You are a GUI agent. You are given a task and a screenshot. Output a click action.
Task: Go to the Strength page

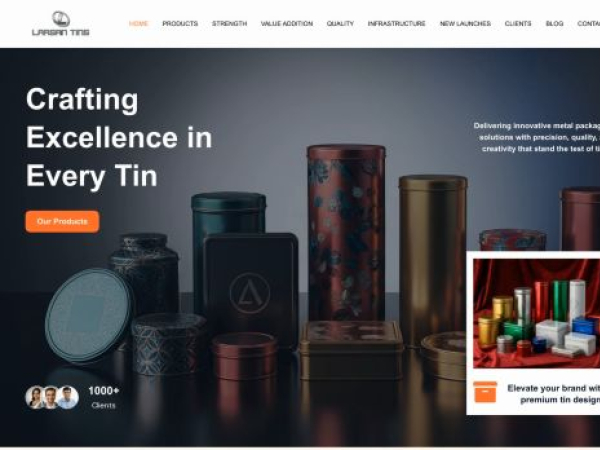point(230,24)
